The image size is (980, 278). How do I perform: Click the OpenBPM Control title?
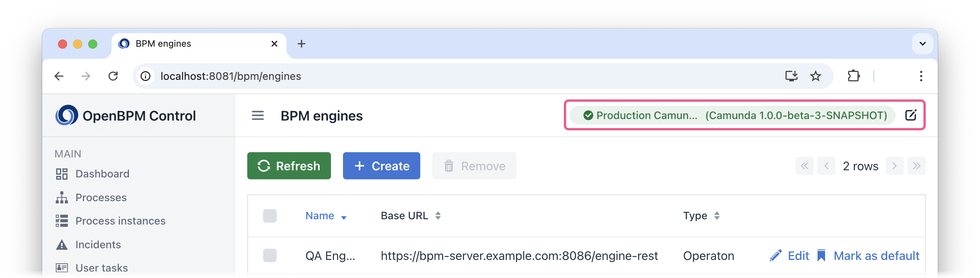click(x=139, y=116)
